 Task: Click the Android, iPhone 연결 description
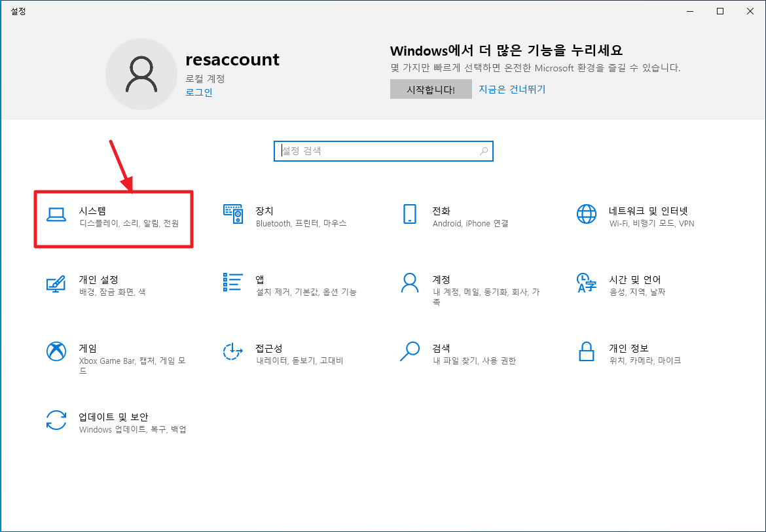point(471,224)
